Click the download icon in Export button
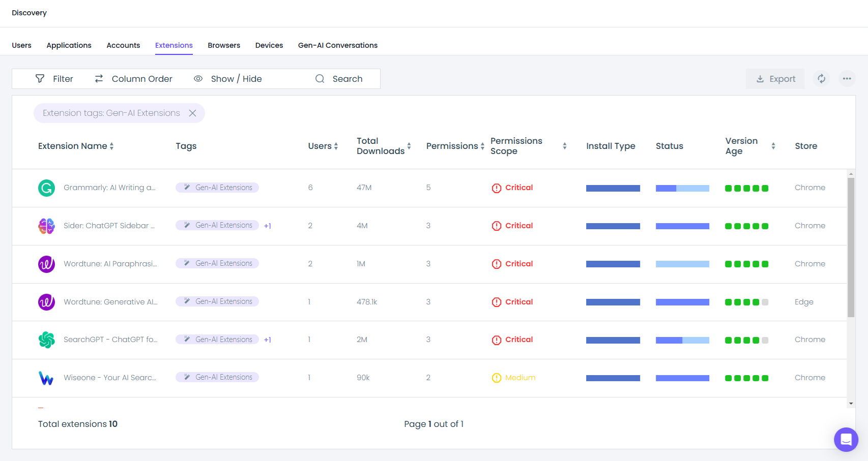Image resolution: width=868 pixels, height=461 pixels. point(760,79)
